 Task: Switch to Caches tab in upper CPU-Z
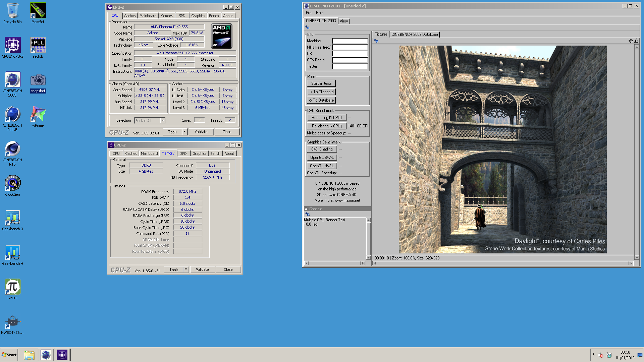(x=129, y=16)
